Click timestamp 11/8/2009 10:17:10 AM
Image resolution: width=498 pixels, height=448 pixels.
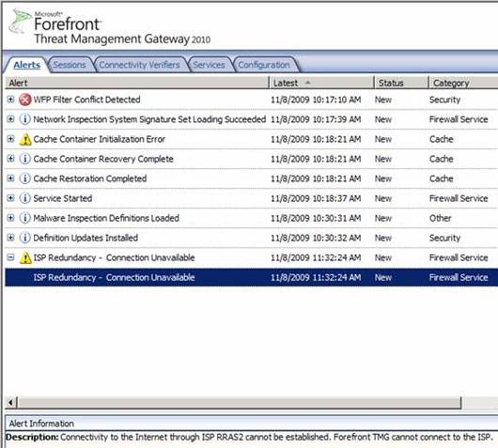pos(316,100)
